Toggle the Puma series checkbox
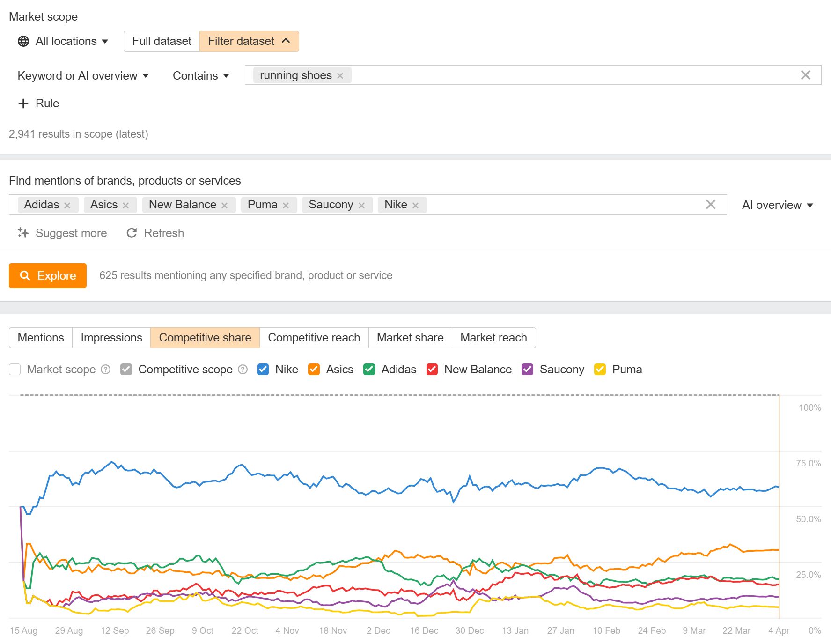 point(600,370)
